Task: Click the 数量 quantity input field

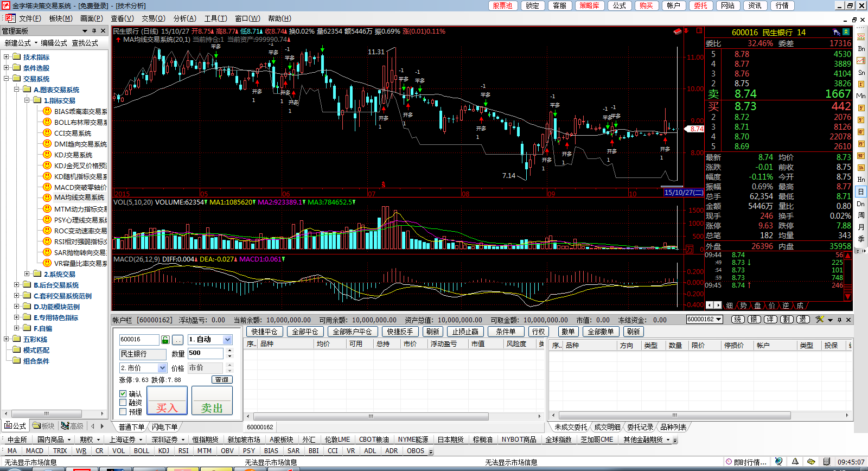Action: (205, 353)
